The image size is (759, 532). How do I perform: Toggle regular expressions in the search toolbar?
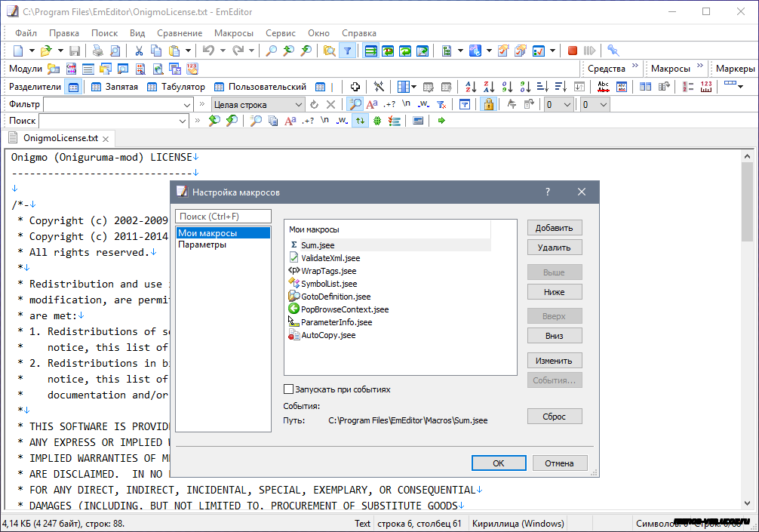[307, 121]
